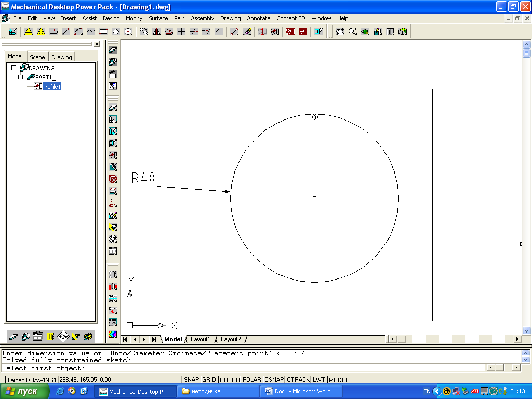Click the Copy objects tool icon
The height and width of the screenshot is (399, 532).
pos(144,32)
